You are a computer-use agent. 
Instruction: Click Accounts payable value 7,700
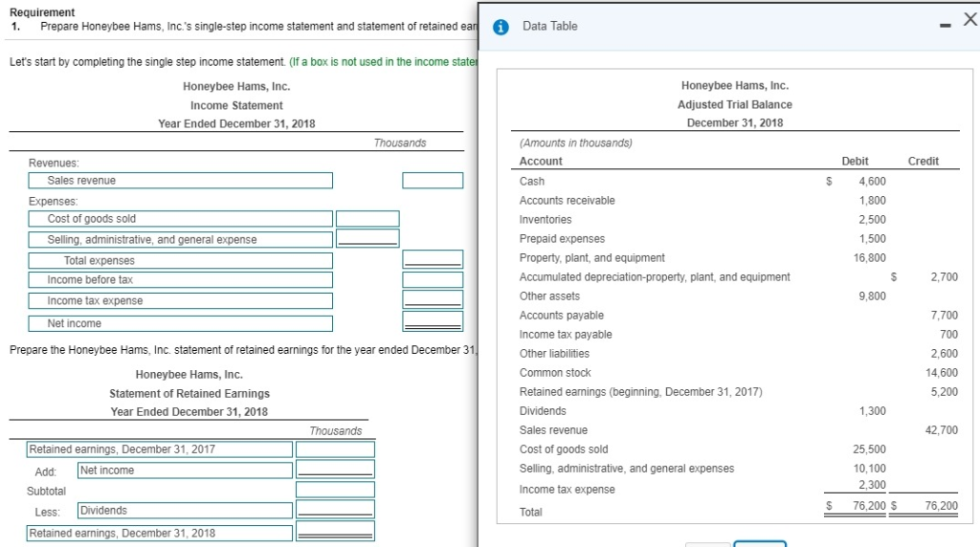944,316
